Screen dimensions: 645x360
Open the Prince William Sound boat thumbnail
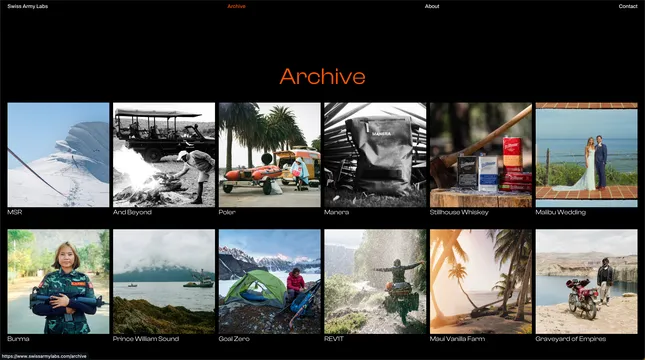point(164,281)
